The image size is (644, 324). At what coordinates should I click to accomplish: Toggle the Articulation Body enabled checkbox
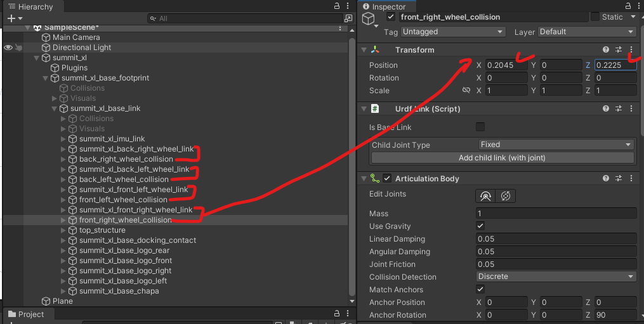(x=387, y=179)
